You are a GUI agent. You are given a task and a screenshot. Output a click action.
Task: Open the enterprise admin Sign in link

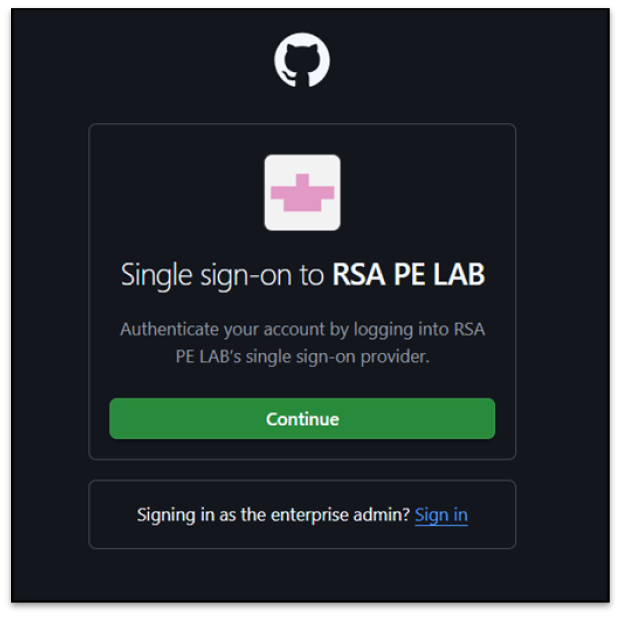[x=441, y=515]
